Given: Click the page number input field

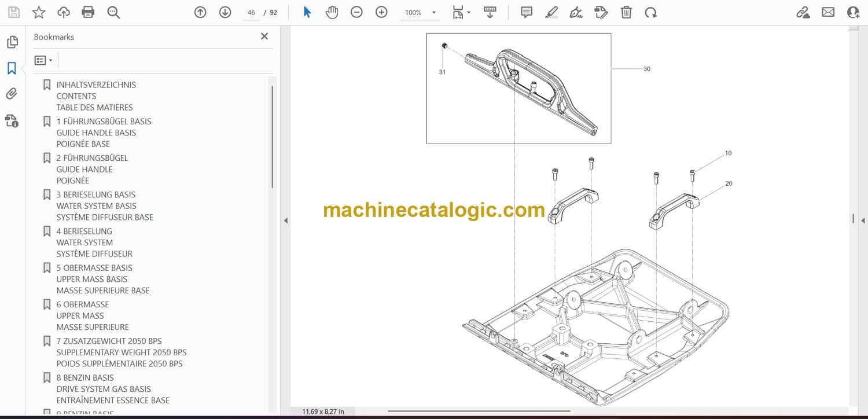Looking at the screenshot, I should tap(251, 13).
